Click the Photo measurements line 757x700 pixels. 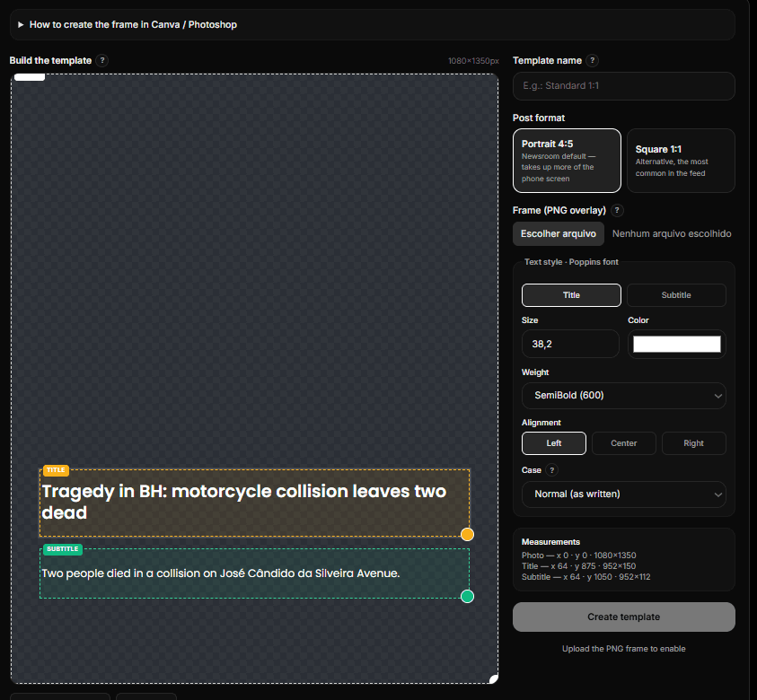click(579, 556)
